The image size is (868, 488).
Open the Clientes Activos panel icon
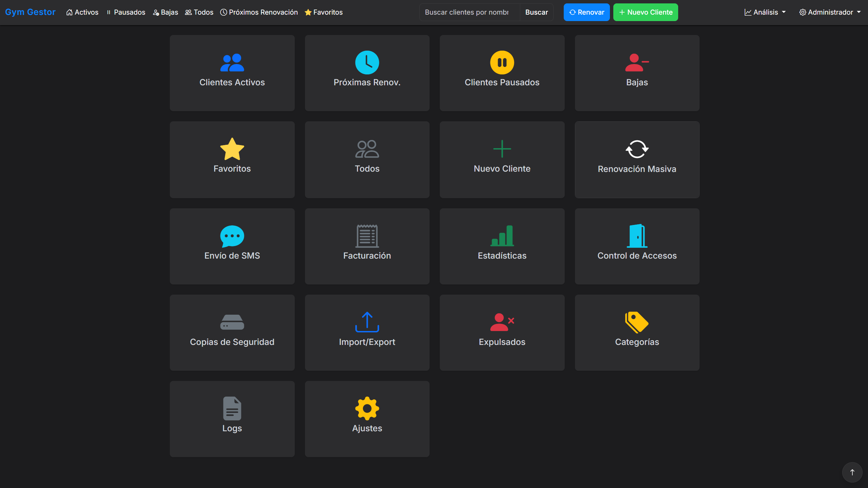click(232, 62)
